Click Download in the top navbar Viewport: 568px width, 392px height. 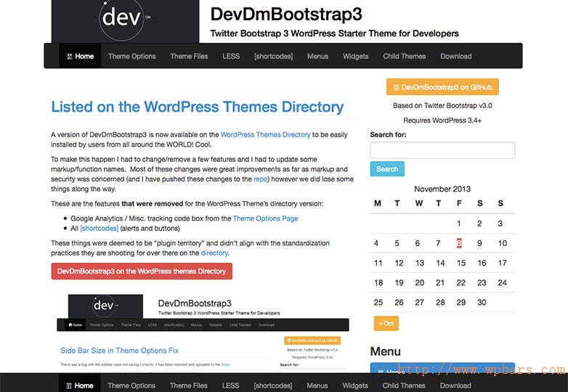tap(455, 57)
